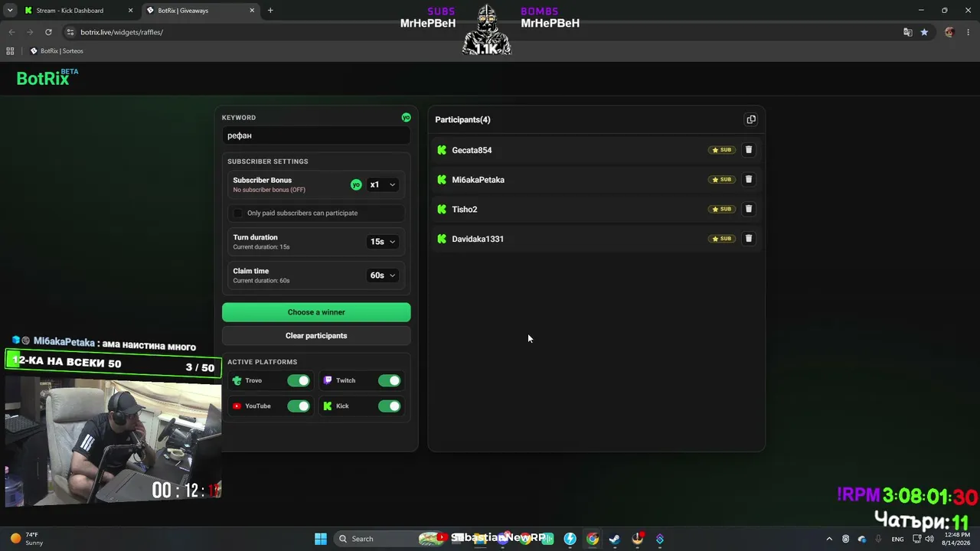Screen dimensions: 980x551
Task: View site information icon in address bar
Action: [x=70, y=32]
